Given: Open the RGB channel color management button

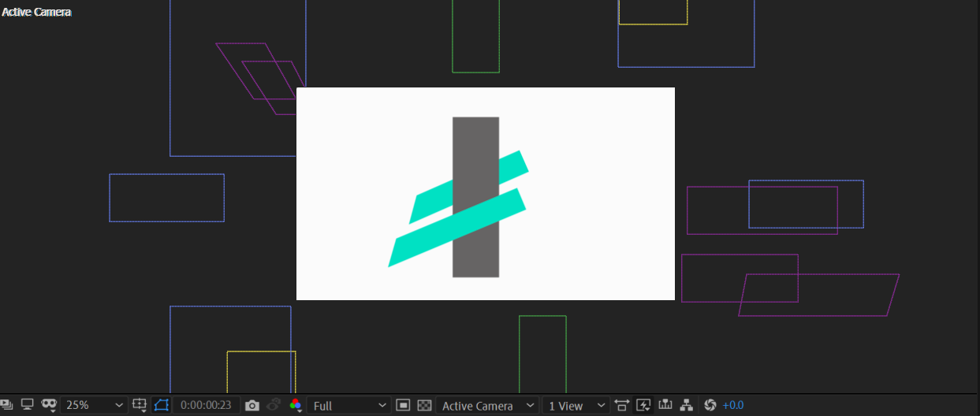Looking at the screenshot, I should [296, 405].
